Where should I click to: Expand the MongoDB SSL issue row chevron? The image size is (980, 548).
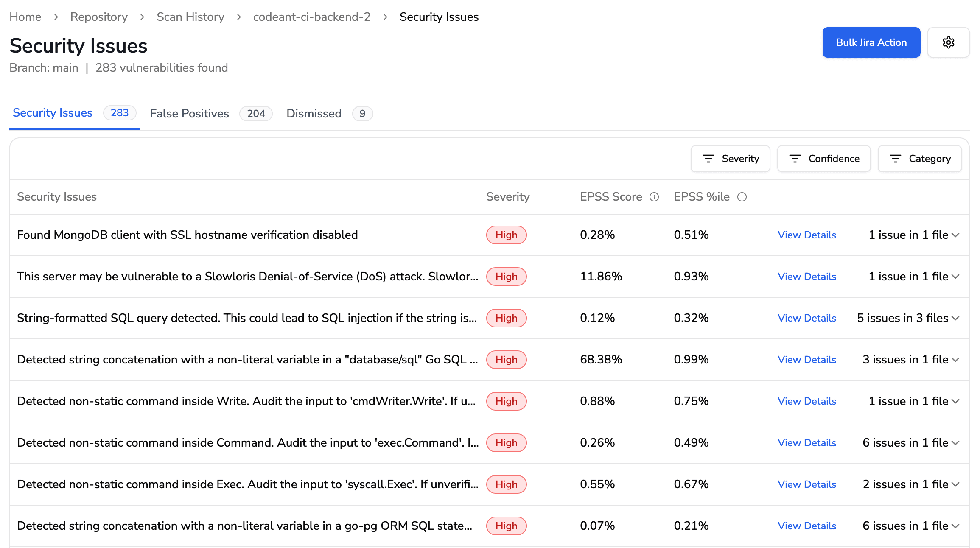click(955, 235)
